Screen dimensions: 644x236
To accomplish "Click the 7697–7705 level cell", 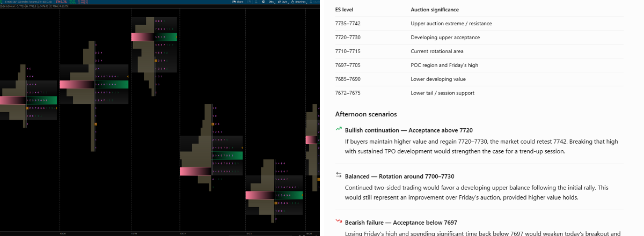I will click(348, 65).
